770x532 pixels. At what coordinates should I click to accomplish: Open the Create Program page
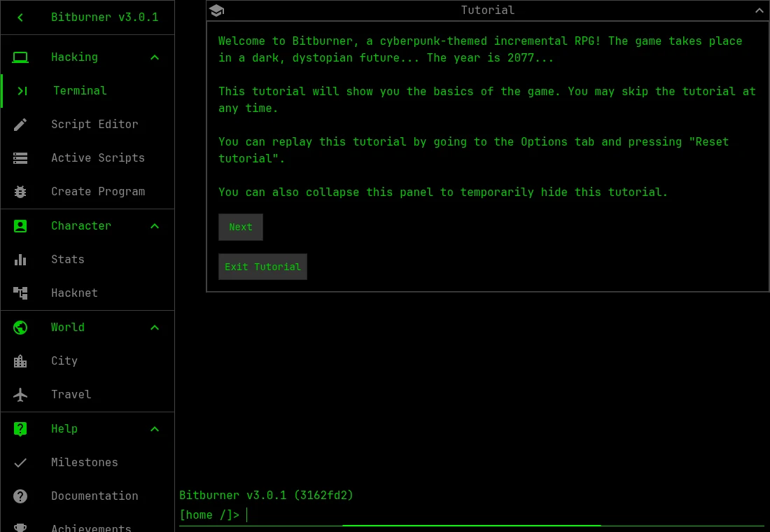point(87,192)
